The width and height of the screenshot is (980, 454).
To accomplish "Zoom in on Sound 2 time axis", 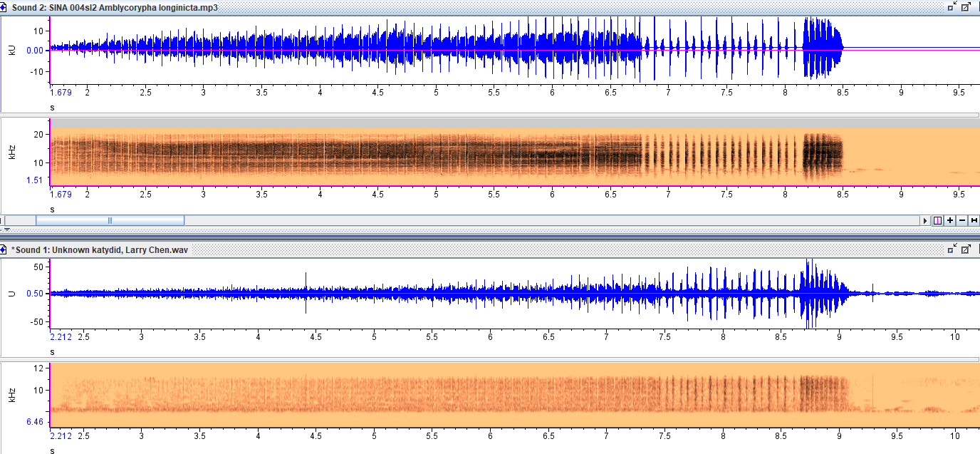I will click(x=950, y=221).
